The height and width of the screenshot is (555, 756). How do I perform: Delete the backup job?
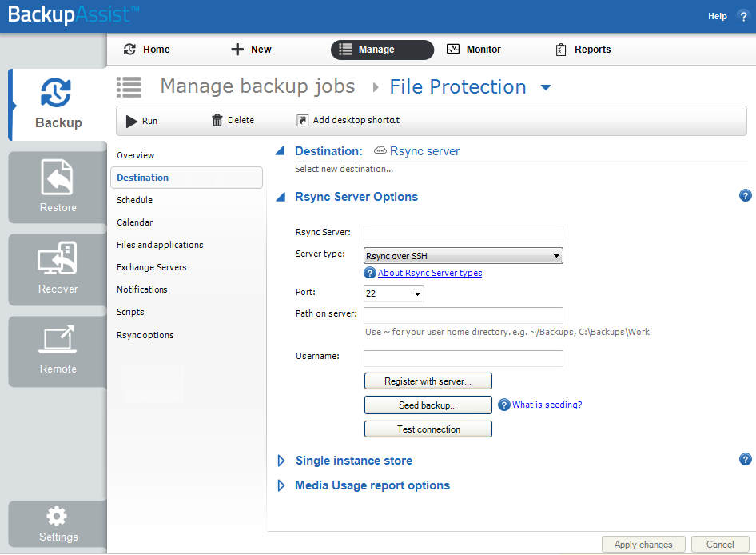[x=233, y=121]
